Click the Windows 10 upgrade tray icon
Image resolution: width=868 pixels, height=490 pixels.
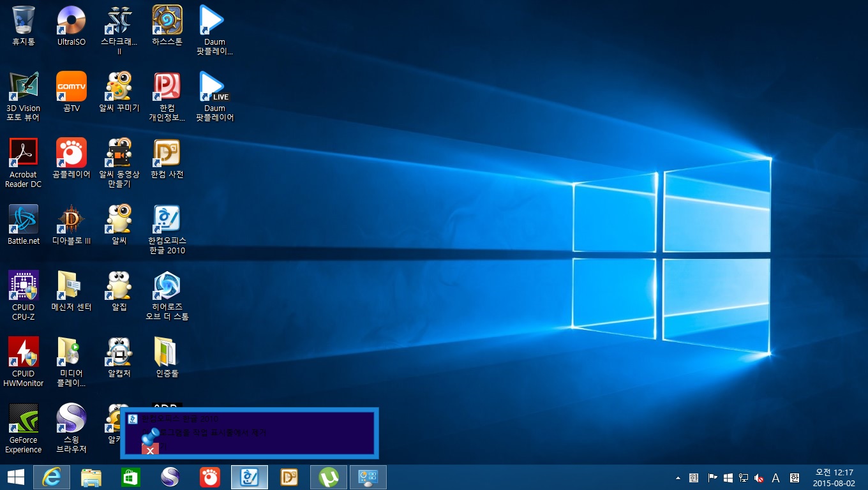click(x=728, y=478)
